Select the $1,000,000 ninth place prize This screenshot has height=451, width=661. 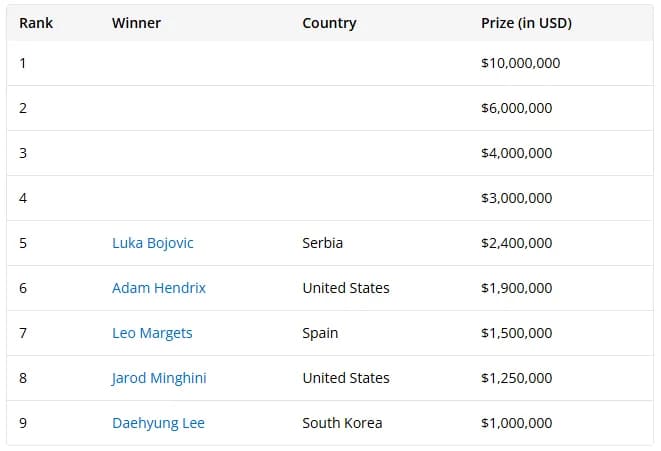point(517,423)
